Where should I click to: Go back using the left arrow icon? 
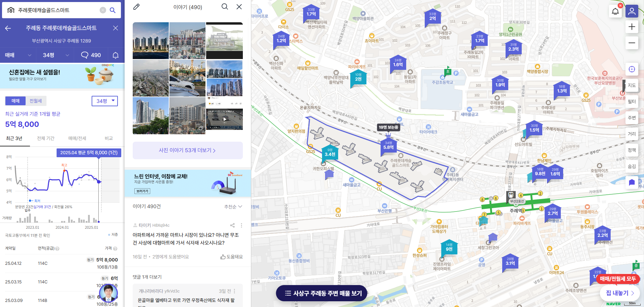8,28
